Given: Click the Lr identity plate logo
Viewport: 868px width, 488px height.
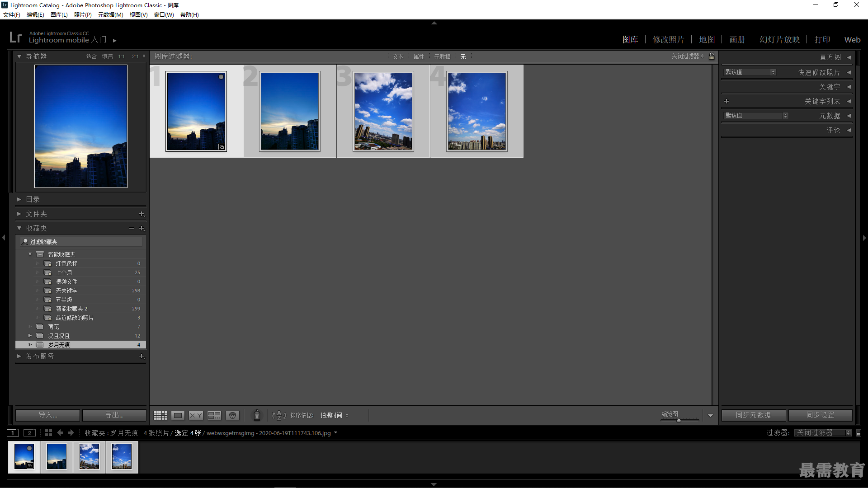Looking at the screenshot, I should [x=15, y=37].
